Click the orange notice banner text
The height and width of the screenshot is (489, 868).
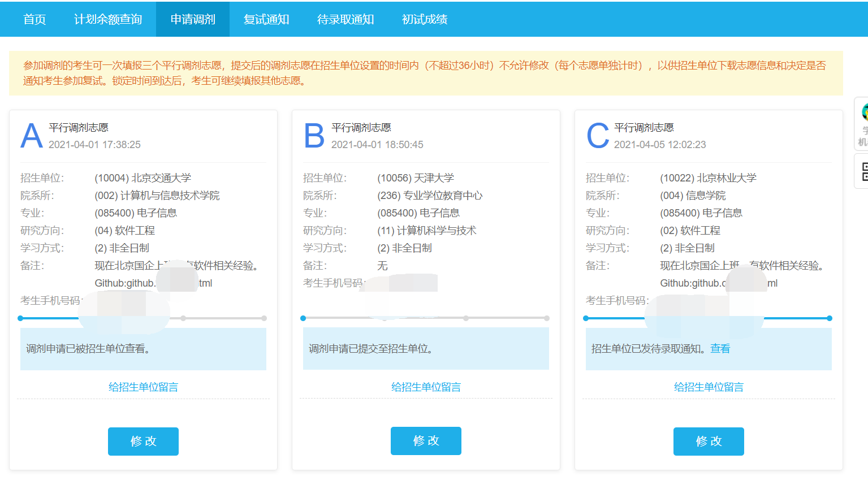pos(424,73)
